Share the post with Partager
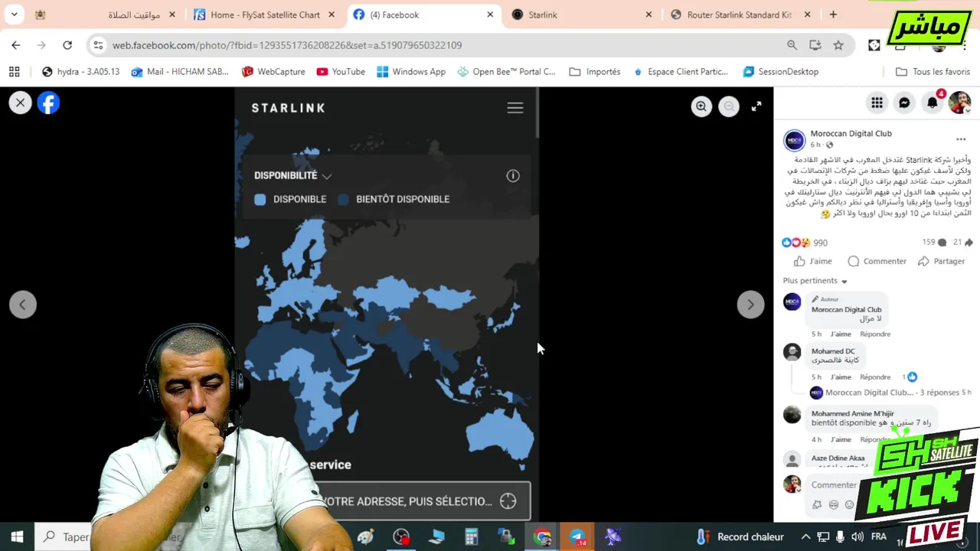The height and width of the screenshot is (551, 980). click(x=941, y=261)
